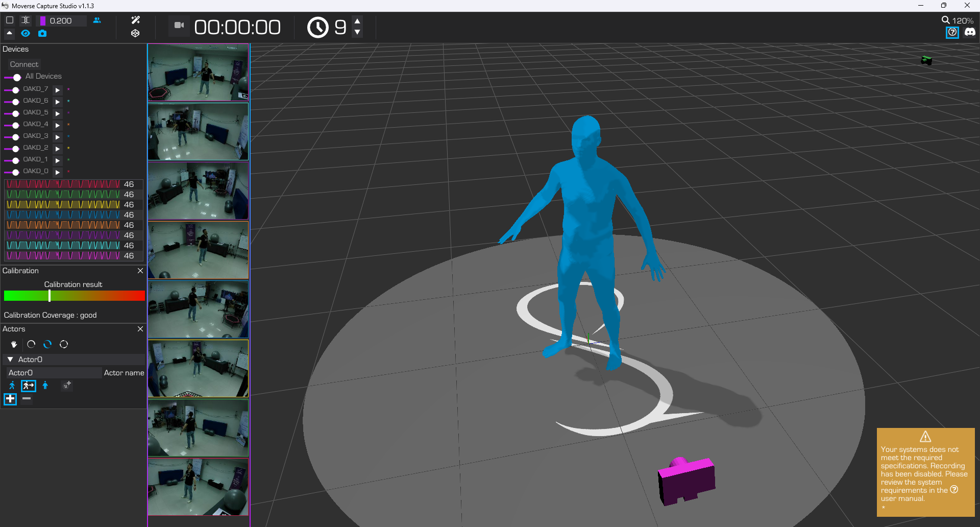Image resolution: width=980 pixels, height=527 pixels.
Task: Remove actor with the minus button
Action: coord(27,398)
